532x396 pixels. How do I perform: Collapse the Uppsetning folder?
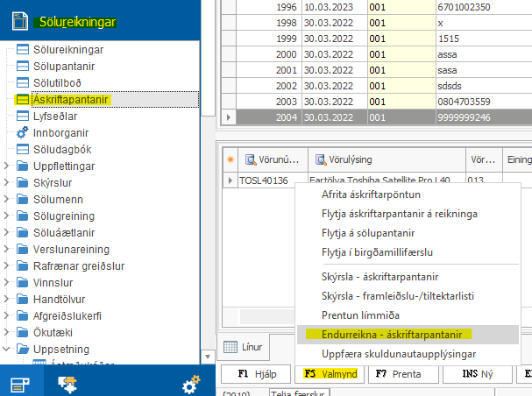click(x=8, y=349)
